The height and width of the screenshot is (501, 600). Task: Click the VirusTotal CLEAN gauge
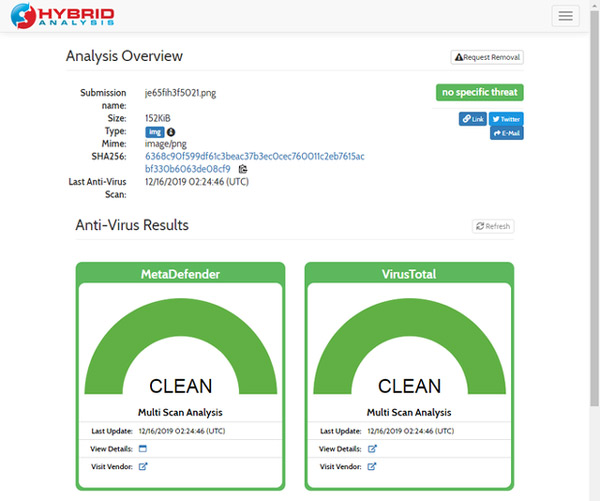point(409,346)
